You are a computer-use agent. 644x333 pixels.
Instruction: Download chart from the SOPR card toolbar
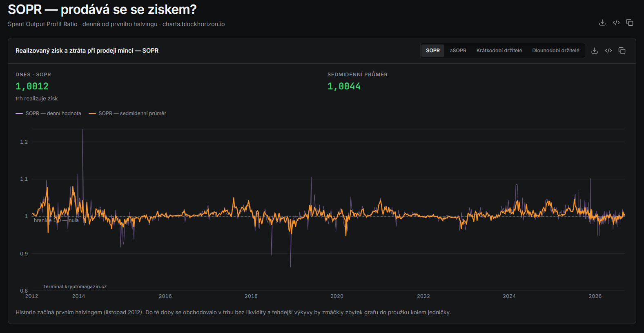click(595, 51)
